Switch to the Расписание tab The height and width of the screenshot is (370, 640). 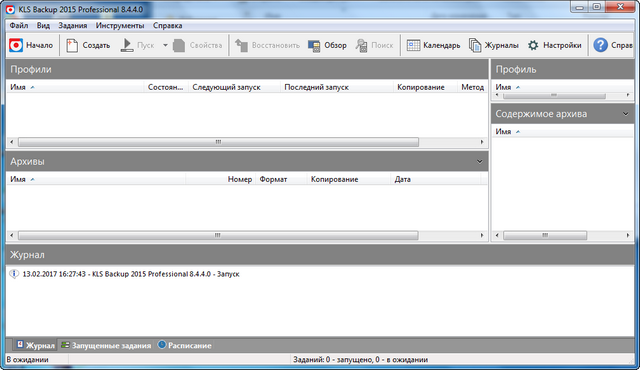pos(185,345)
